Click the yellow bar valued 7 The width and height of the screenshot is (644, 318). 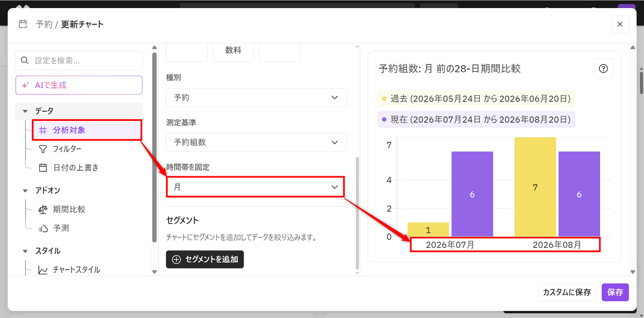click(535, 187)
